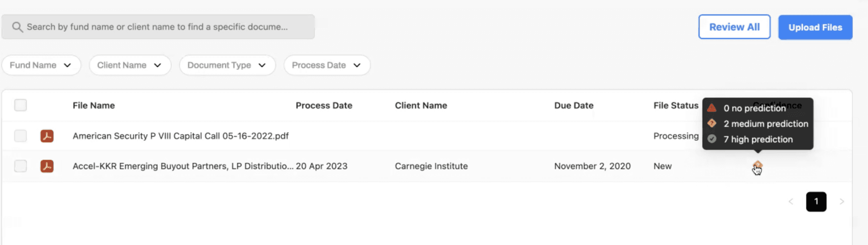The width and height of the screenshot is (868, 245).
Task: Click the 20 Apr 2023 process date
Action: pos(322,166)
